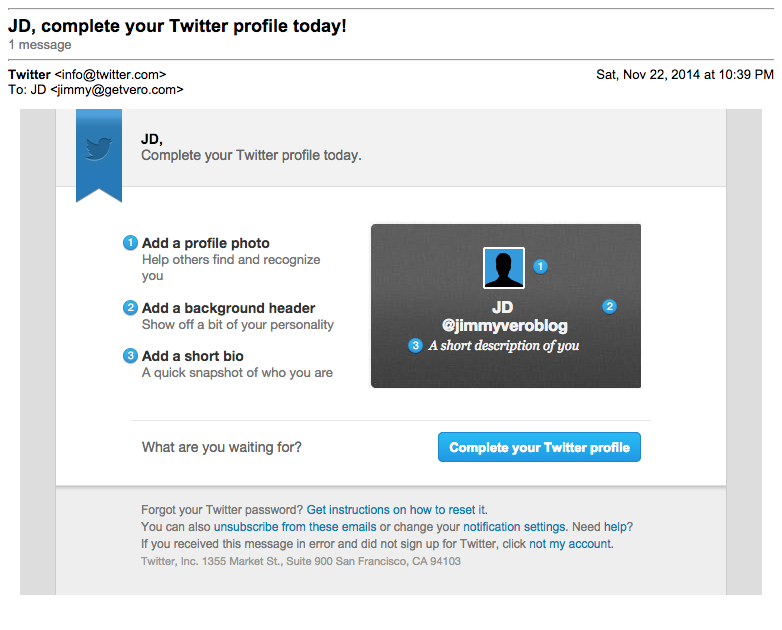
Task: Click badge 1 beside Add a profile photo
Action: (x=130, y=243)
